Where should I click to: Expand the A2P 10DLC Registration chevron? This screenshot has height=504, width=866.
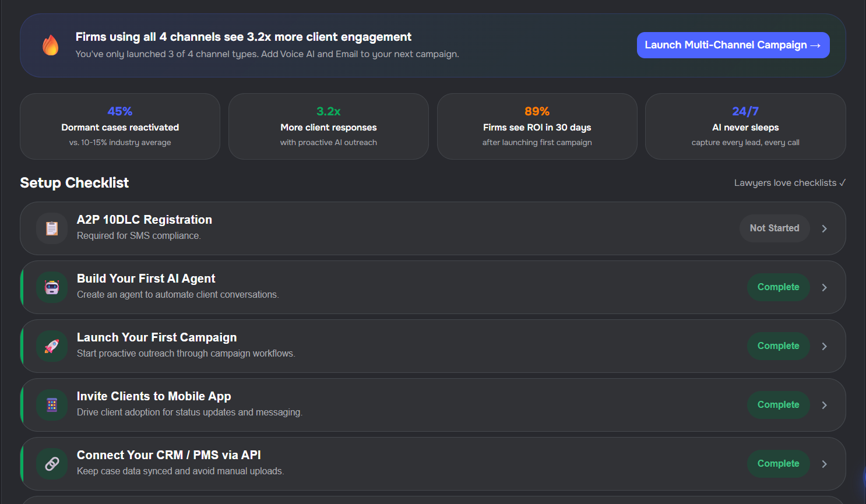pyautogui.click(x=824, y=228)
